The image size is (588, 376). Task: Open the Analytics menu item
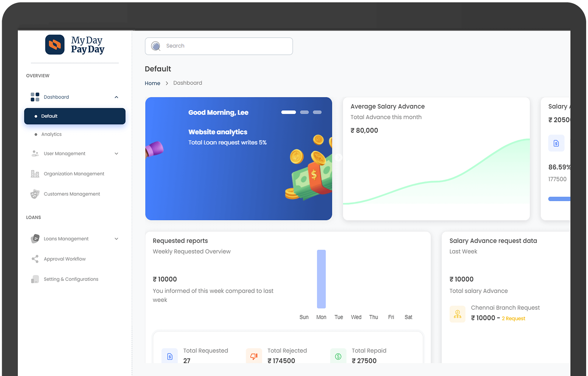pos(51,134)
